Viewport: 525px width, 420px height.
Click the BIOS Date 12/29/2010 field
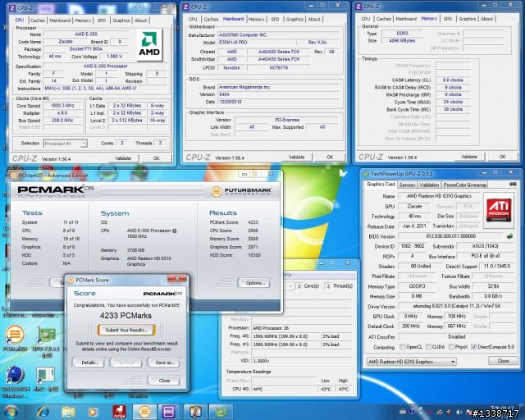(278, 102)
